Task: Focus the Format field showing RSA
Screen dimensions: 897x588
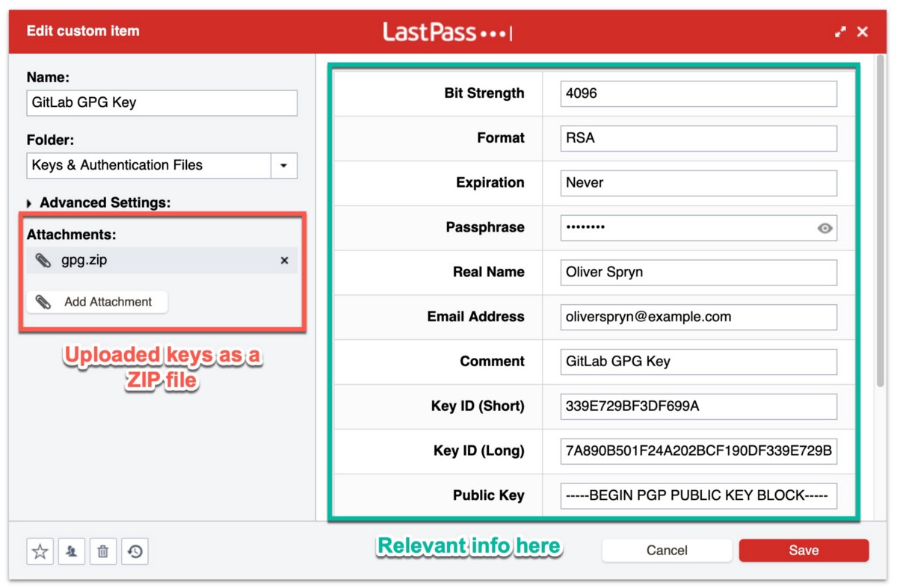Action: (x=698, y=138)
